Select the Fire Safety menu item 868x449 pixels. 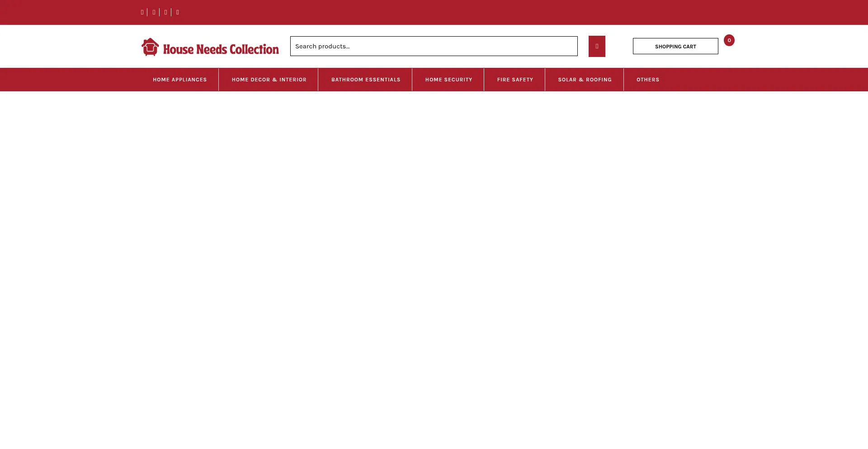click(x=515, y=80)
